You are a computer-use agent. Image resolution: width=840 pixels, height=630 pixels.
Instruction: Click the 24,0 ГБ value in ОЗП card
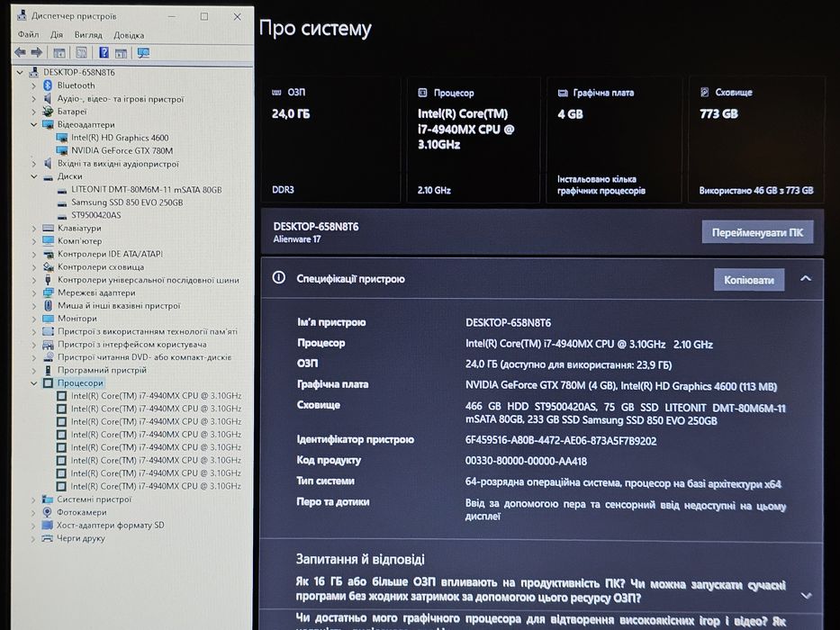tap(291, 113)
